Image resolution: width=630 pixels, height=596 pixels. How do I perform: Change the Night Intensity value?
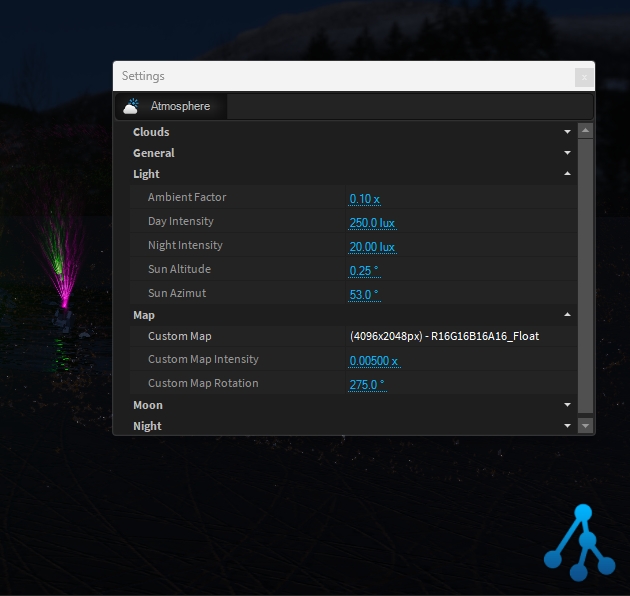point(372,247)
